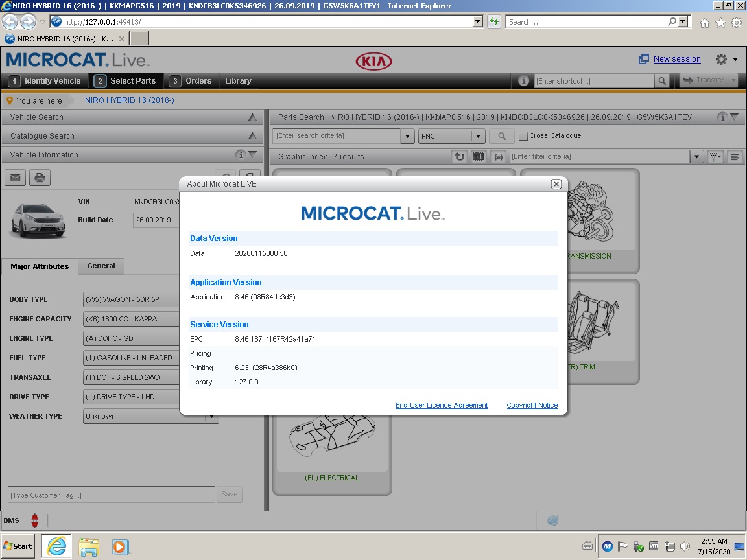Email the vehicle information with the envelope icon
The height and width of the screenshot is (560, 747).
(x=16, y=178)
